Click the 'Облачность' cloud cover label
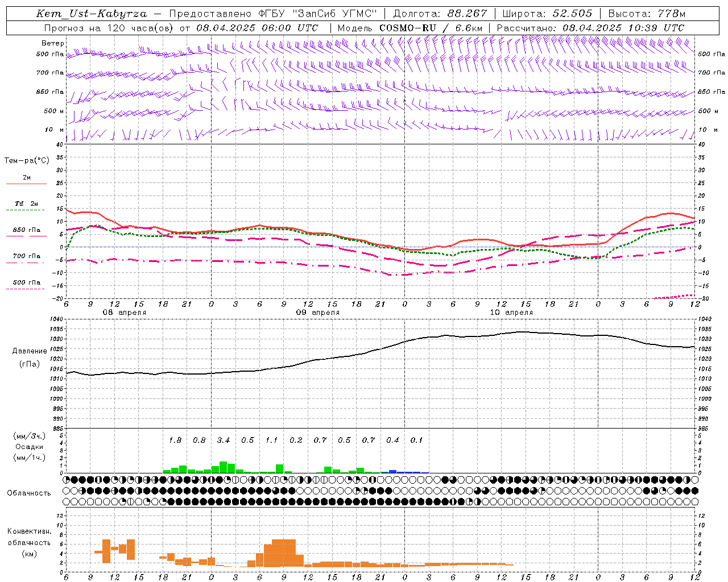Viewport: 728px width, 582px height. click(x=28, y=493)
